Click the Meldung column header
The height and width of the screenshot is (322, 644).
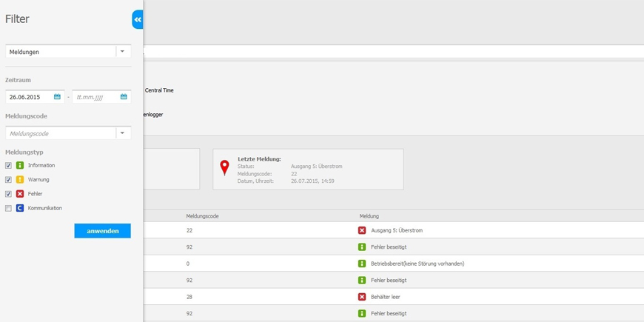369,216
